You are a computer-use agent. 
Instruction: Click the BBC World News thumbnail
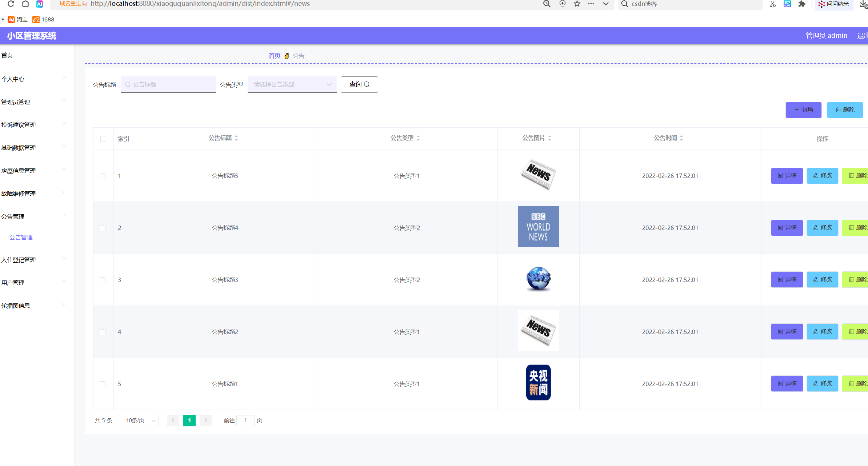pos(538,227)
